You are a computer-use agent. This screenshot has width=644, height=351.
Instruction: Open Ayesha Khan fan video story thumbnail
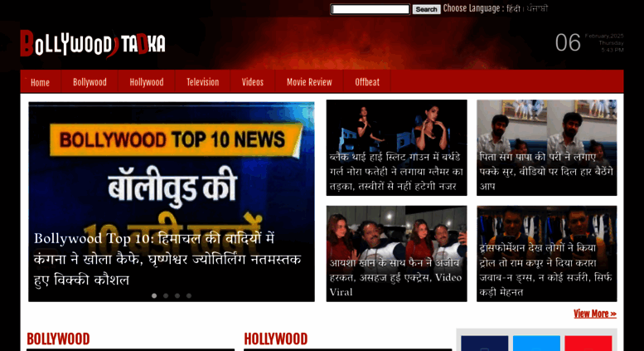[x=396, y=254]
